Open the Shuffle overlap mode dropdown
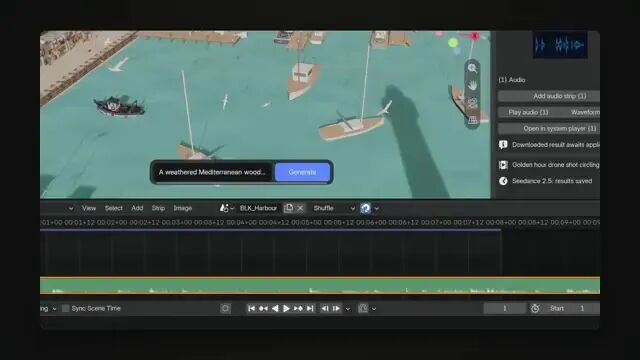 pyautogui.click(x=333, y=208)
